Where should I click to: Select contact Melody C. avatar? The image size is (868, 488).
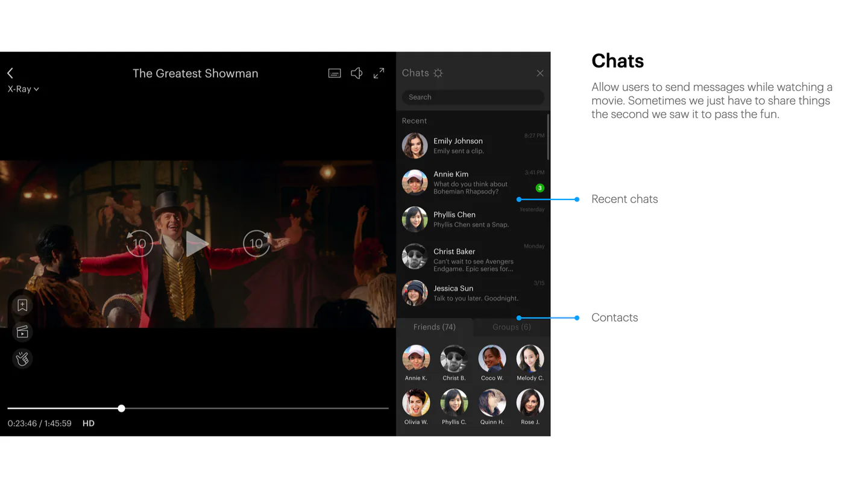(530, 358)
